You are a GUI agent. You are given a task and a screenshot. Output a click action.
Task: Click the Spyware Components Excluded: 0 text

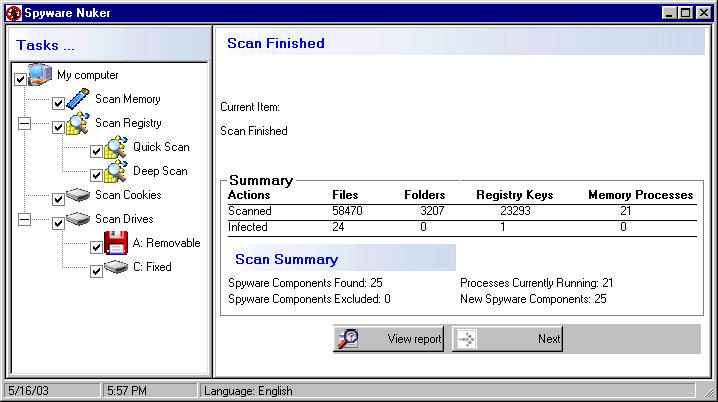point(309,299)
